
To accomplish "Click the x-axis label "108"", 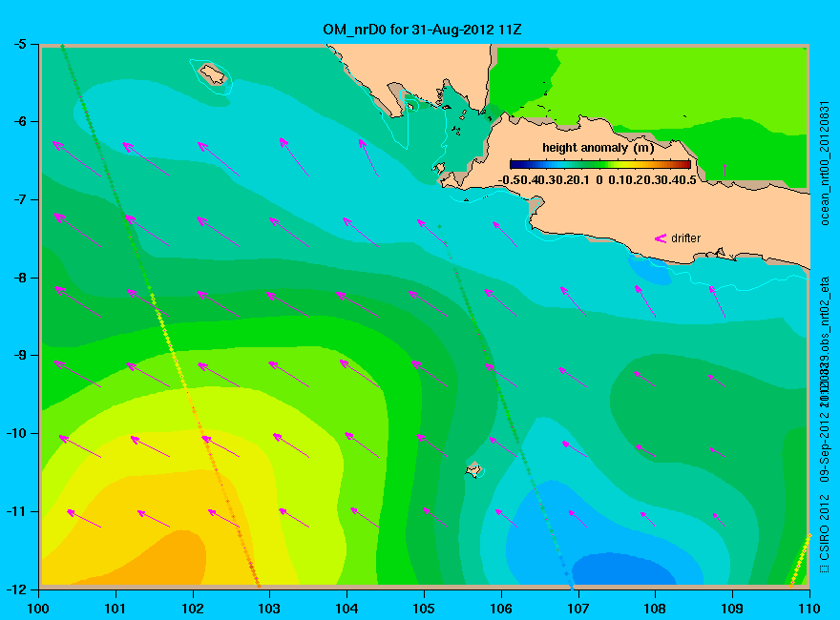I will [x=655, y=609].
